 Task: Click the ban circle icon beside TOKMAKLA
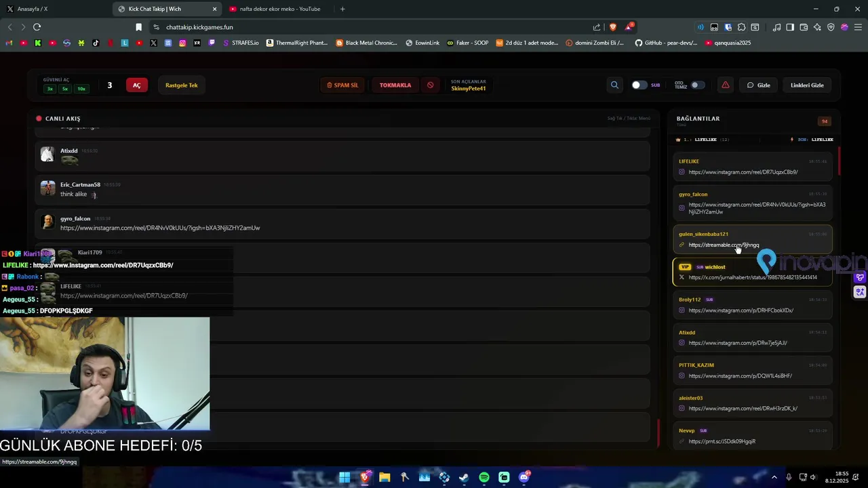tap(430, 85)
